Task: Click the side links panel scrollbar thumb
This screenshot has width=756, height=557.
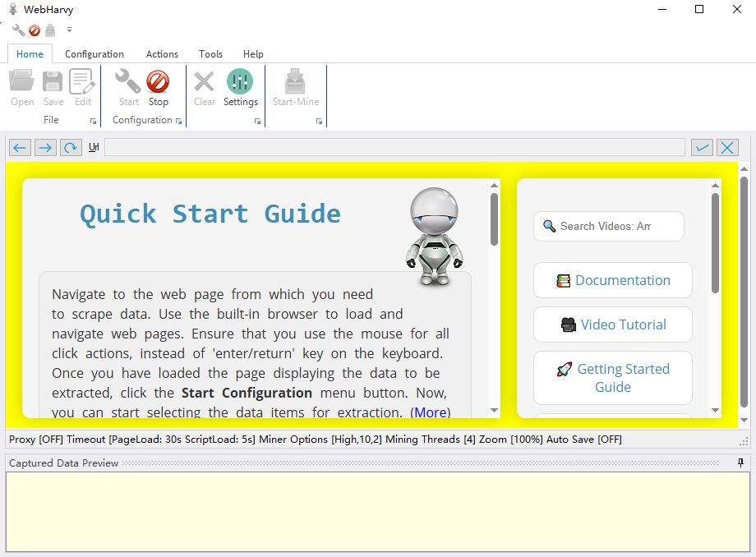Action: click(715, 243)
